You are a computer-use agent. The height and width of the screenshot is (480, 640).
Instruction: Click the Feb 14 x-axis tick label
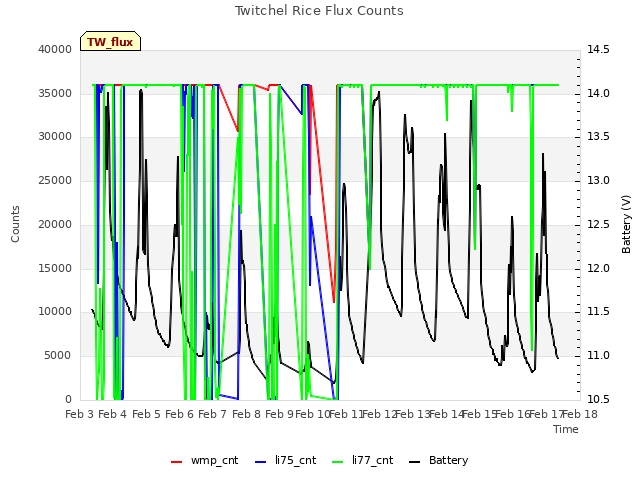[x=446, y=414]
